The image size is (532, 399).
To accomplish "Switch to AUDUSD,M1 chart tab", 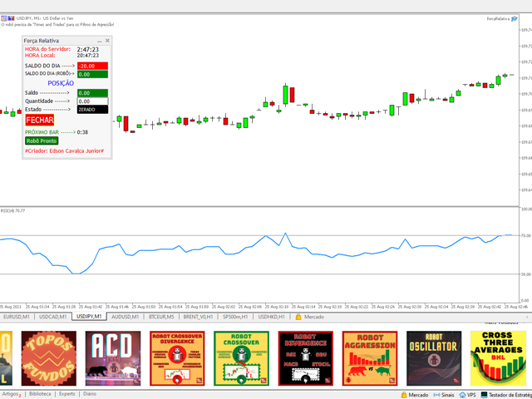I will pyautogui.click(x=126, y=317).
